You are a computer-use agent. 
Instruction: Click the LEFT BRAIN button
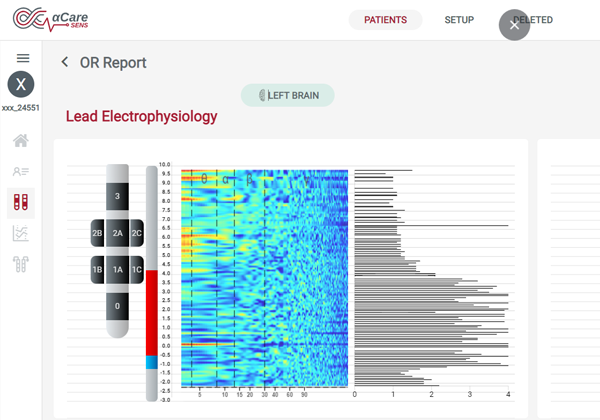tap(287, 95)
